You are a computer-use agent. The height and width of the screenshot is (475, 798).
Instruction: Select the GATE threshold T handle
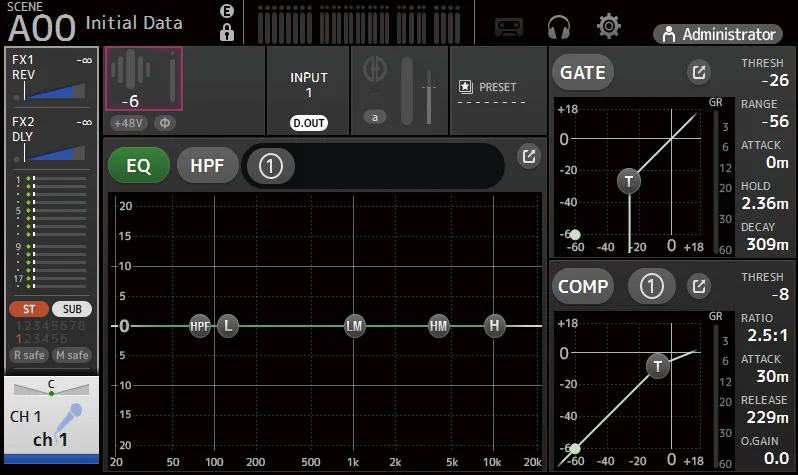pos(629,181)
